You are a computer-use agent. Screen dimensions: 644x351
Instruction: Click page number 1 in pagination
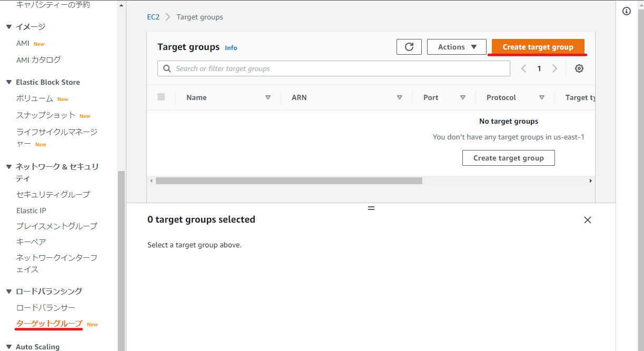click(539, 68)
